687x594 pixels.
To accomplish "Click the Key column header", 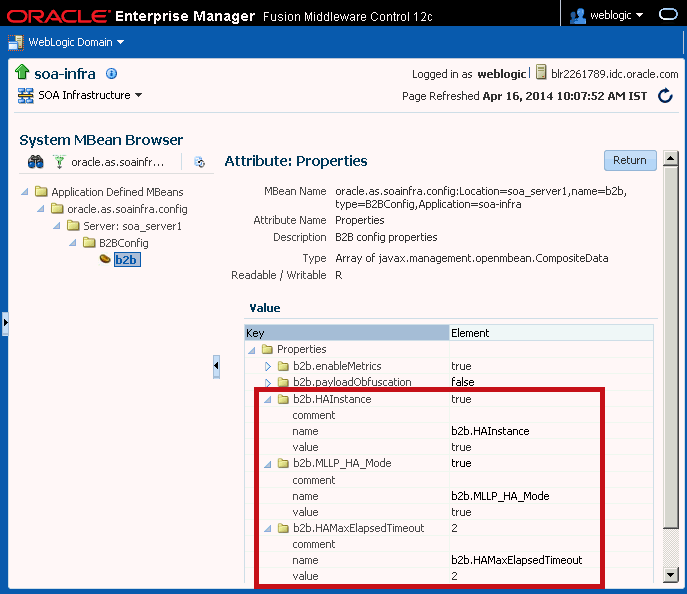I will 347,333.
